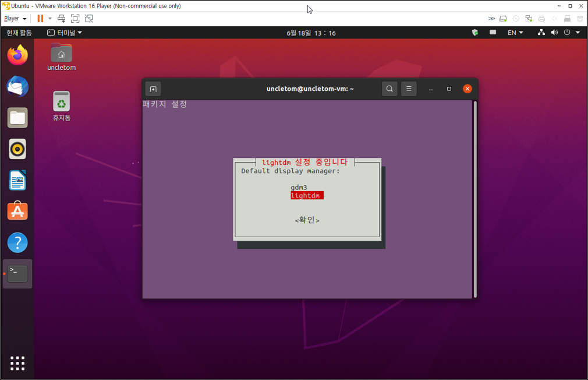Open the 터미널 app menu in top bar
Viewport: 588px width, 380px height.
point(65,33)
